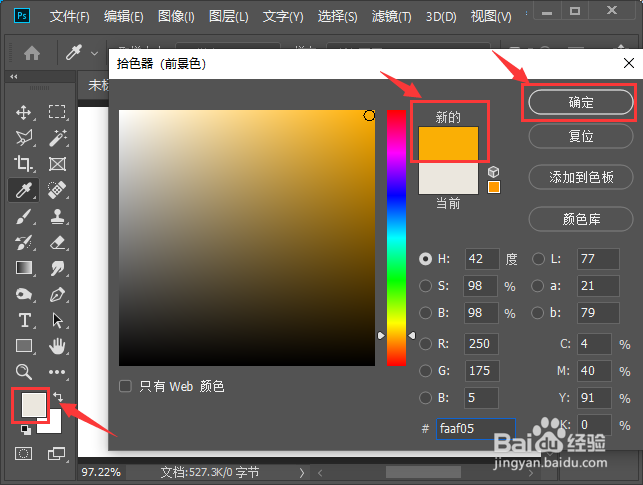Select the Smudge tool

(x=57, y=269)
